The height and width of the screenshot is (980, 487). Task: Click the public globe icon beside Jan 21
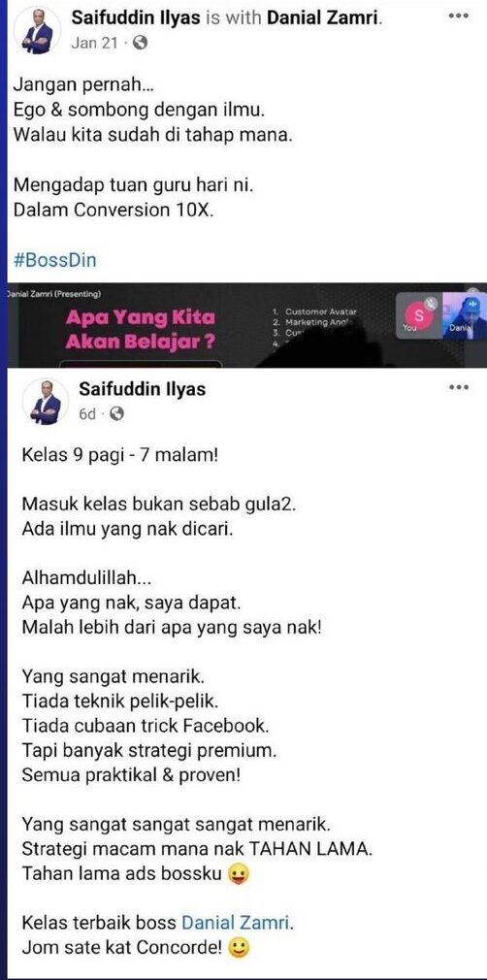(141, 44)
